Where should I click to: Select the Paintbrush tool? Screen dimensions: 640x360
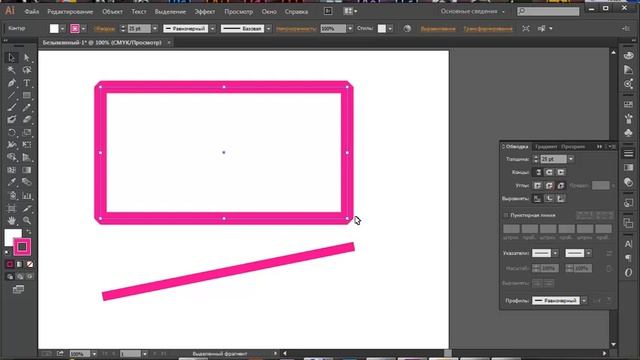point(11,108)
